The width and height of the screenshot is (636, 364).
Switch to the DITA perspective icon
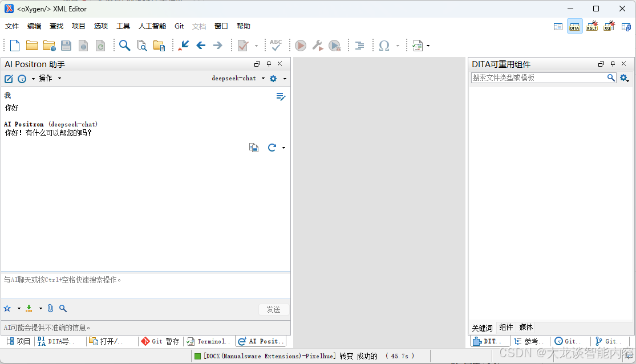[575, 26]
